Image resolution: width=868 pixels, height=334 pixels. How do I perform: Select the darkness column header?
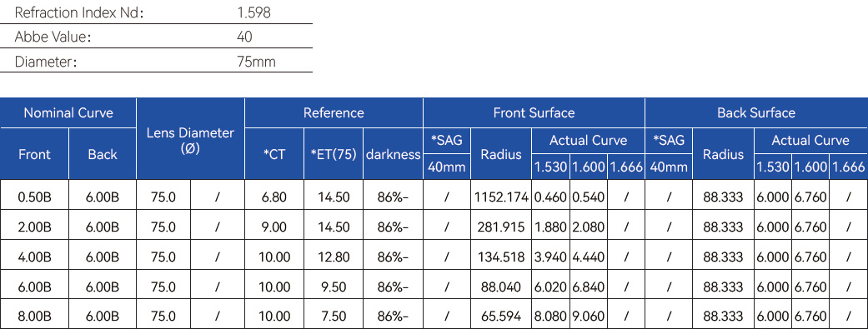393,154
